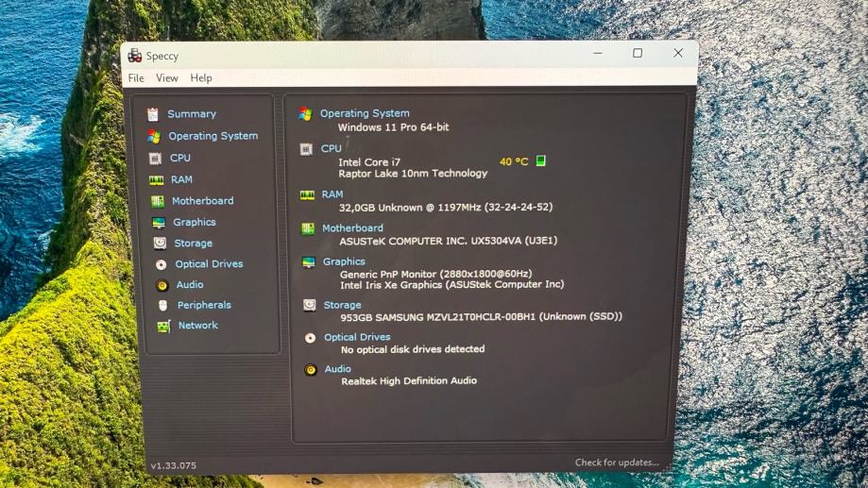Click the RAM stick icon in sidebar
Screen dimensions: 868x488
click(x=157, y=180)
